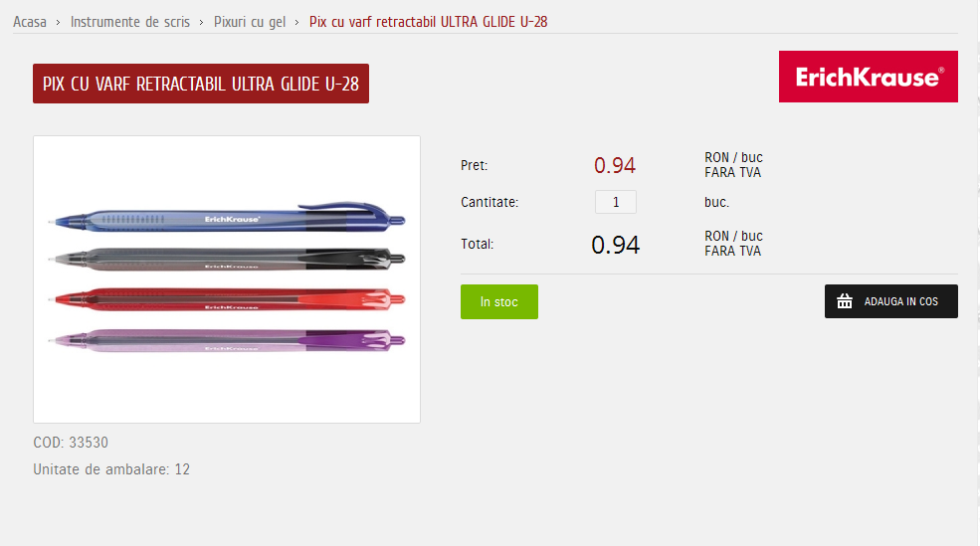This screenshot has height=546, width=980.
Task: Open the Instrumente de scris breadcrumb
Action: (130, 22)
